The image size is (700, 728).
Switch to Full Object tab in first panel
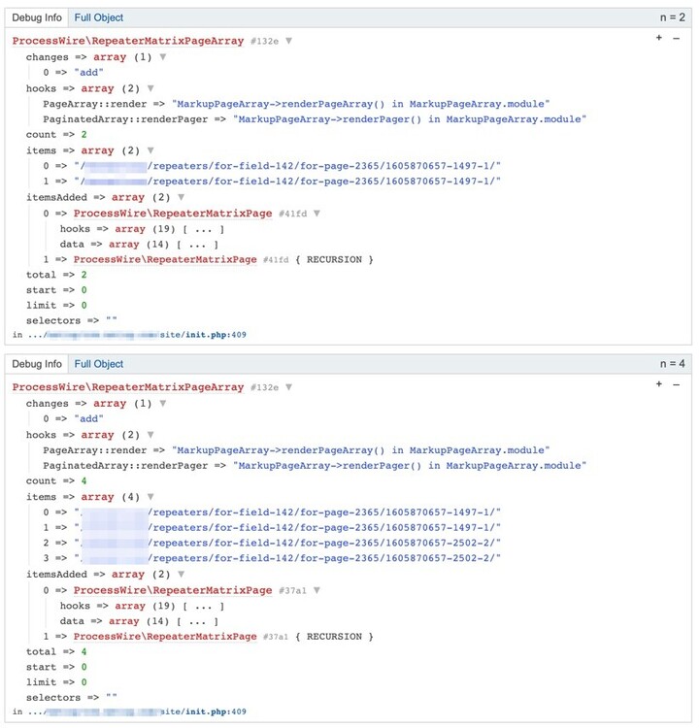(98, 17)
